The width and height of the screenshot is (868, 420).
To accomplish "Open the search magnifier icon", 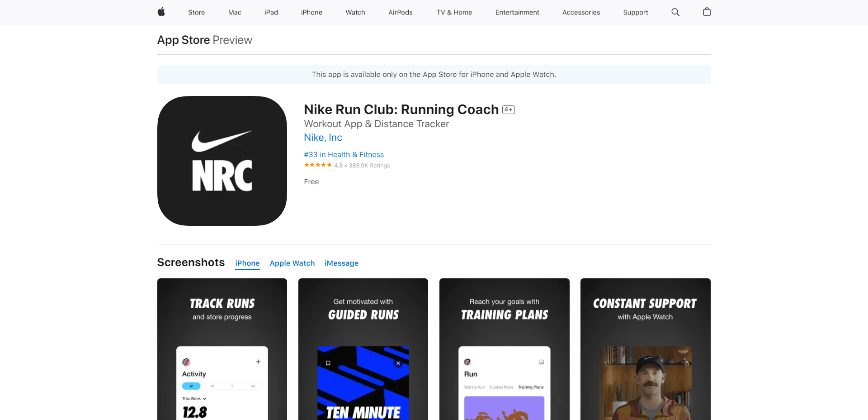I will pyautogui.click(x=675, y=12).
